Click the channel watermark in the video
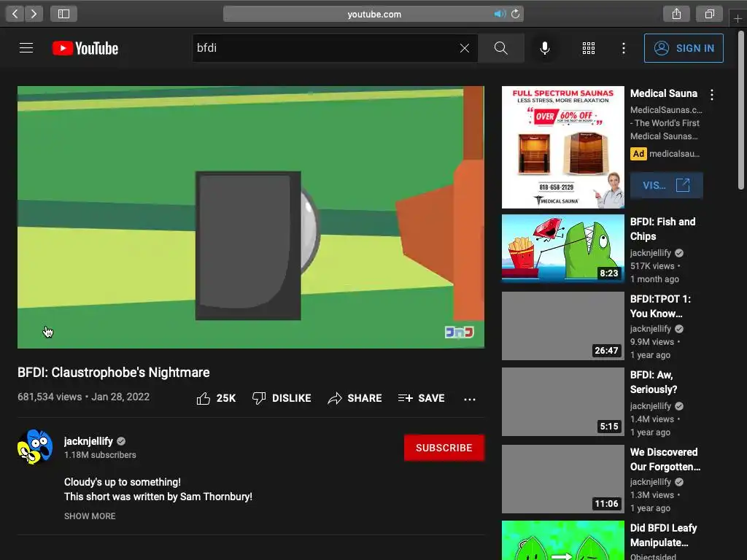Image resolution: width=747 pixels, height=560 pixels. point(460,332)
